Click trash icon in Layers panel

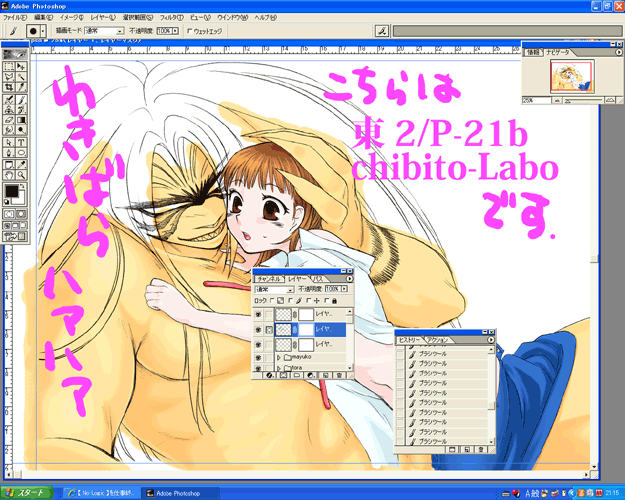coord(339,375)
